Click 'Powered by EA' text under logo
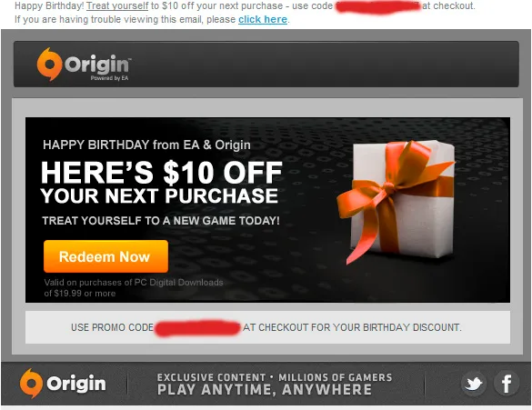The width and height of the screenshot is (532, 410). (x=109, y=78)
